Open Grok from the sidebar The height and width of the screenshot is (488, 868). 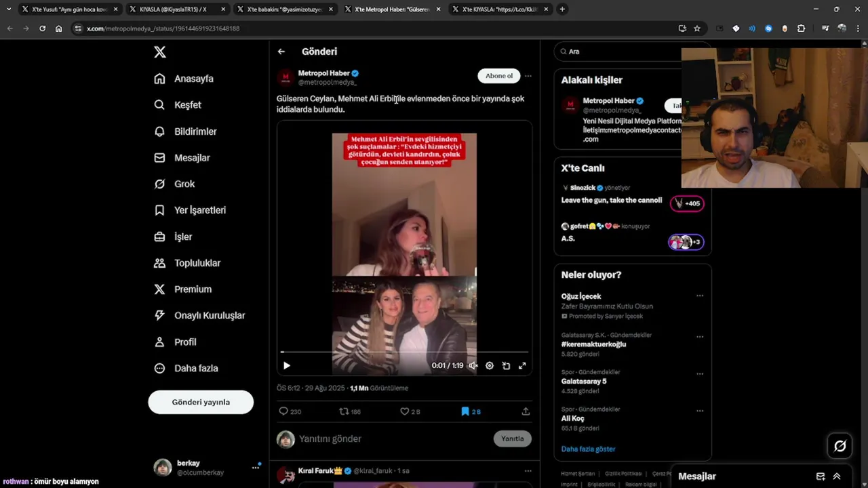(x=174, y=184)
